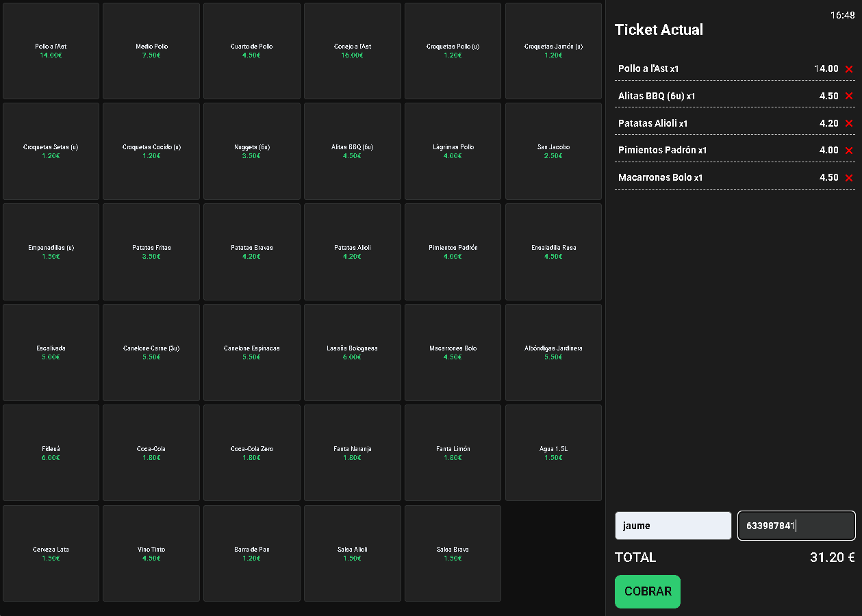Viewport: 862px width, 616px height.
Task: Tap the Barra de Pan tile
Action: click(252, 553)
